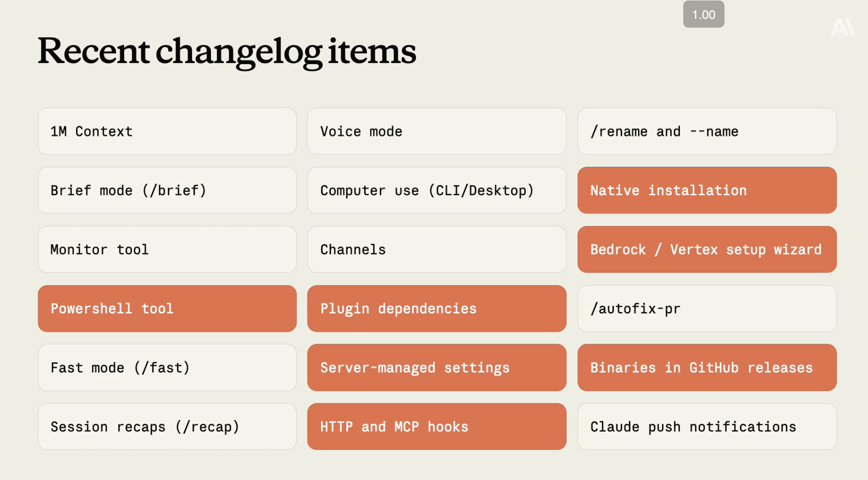
Task: Open the Channels card
Action: (x=437, y=250)
